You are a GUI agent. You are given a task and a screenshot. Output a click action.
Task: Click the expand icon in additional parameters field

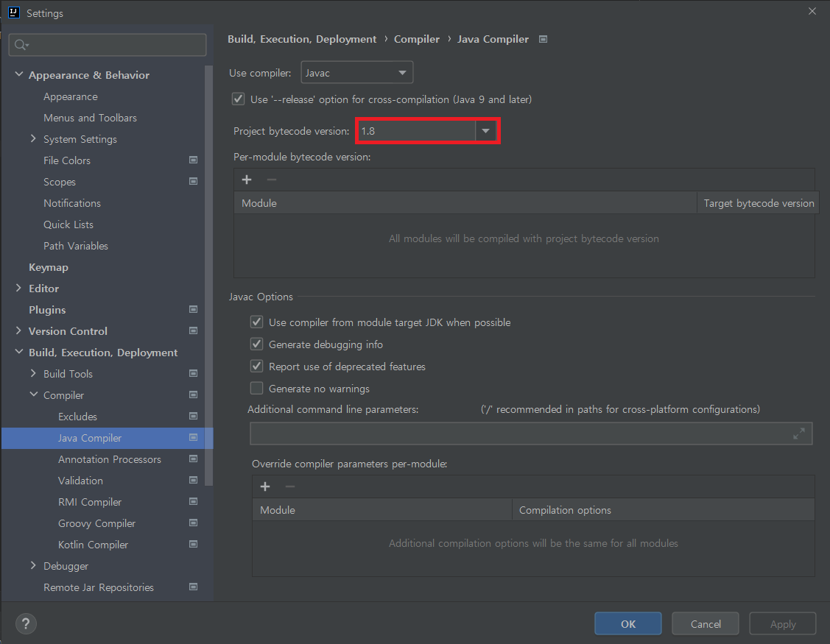799,434
